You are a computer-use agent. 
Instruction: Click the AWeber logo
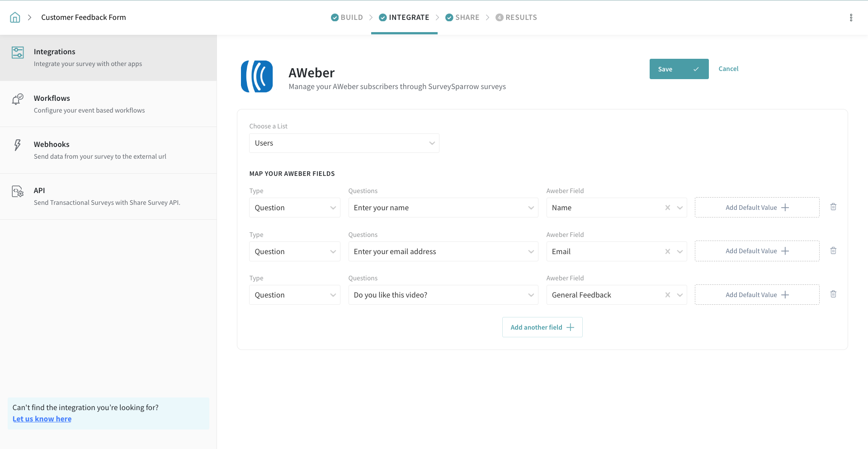257,76
